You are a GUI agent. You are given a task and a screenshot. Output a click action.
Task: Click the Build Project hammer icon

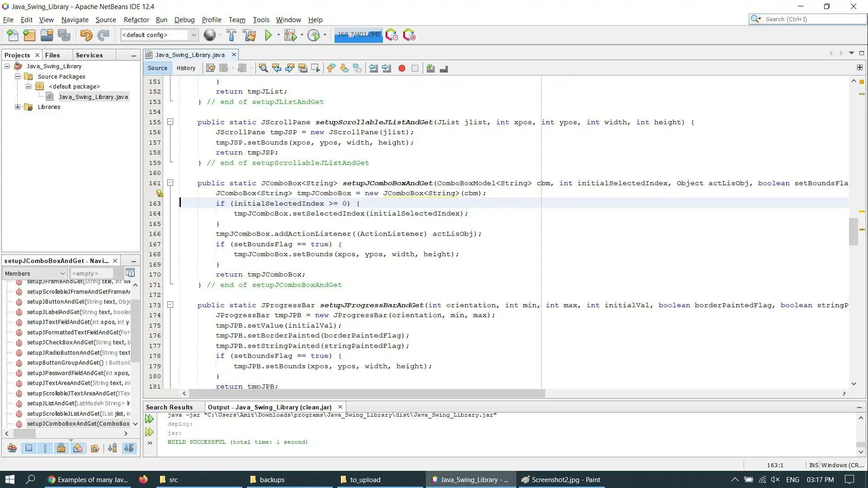(x=231, y=35)
